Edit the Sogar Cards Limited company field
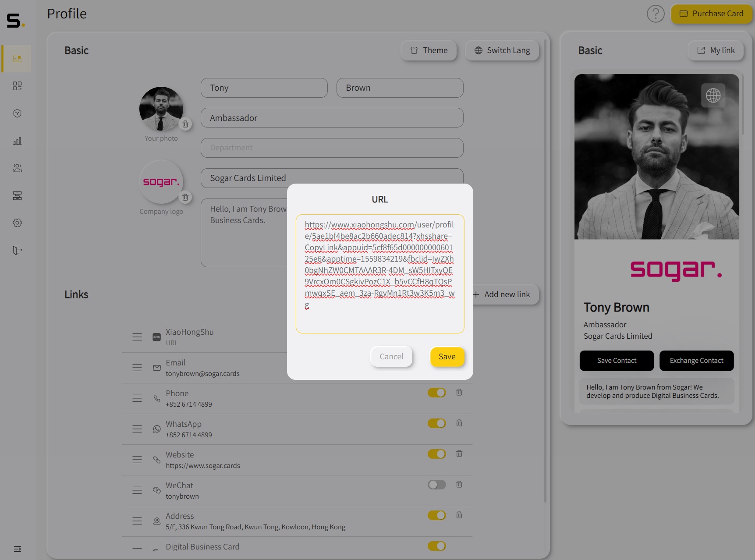Image resolution: width=755 pixels, height=560 pixels. pyautogui.click(x=332, y=178)
